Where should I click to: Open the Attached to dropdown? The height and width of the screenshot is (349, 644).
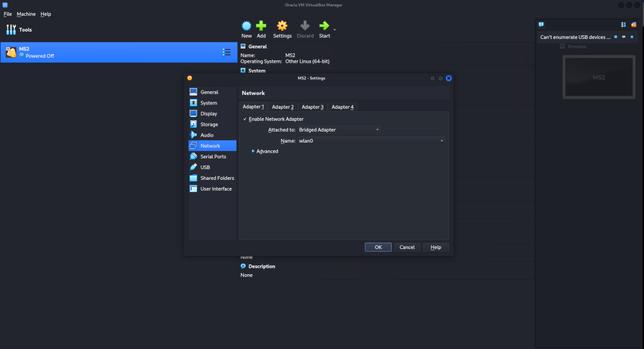(339, 130)
